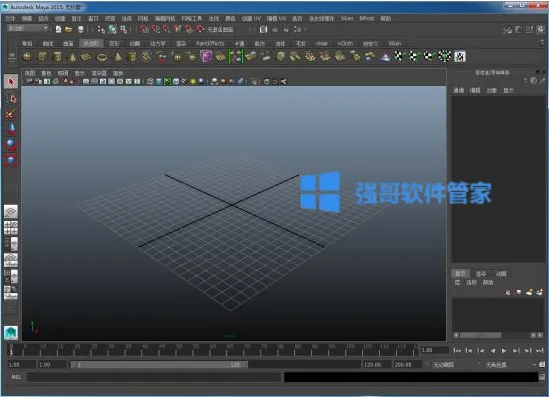Create a polygon helix from the shelf
This screenshot has width=549, height=397.
pos(147,57)
